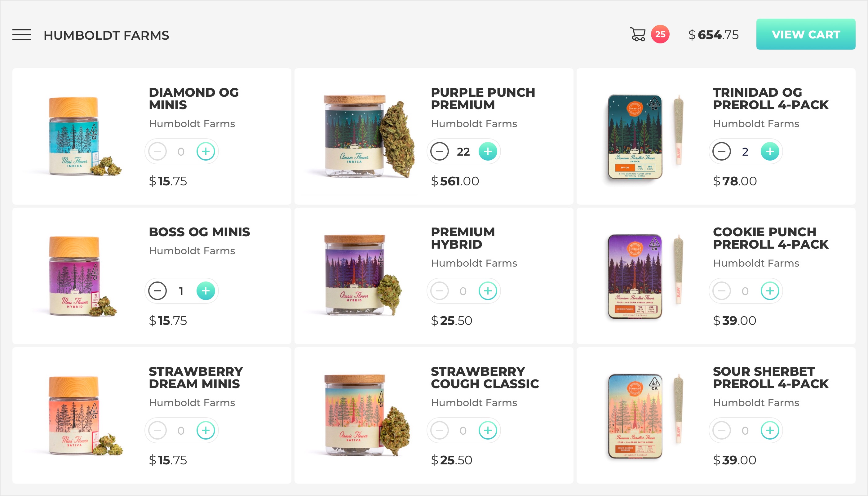The height and width of the screenshot is (496, 868).
Task: Increase Strawberry Dream Minis quantity
Action: [206, 430]
